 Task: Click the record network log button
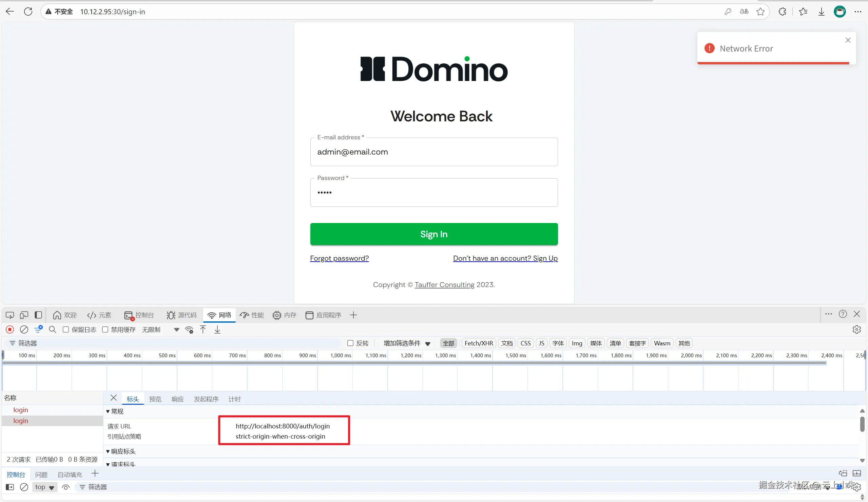[x=9, y=329]
